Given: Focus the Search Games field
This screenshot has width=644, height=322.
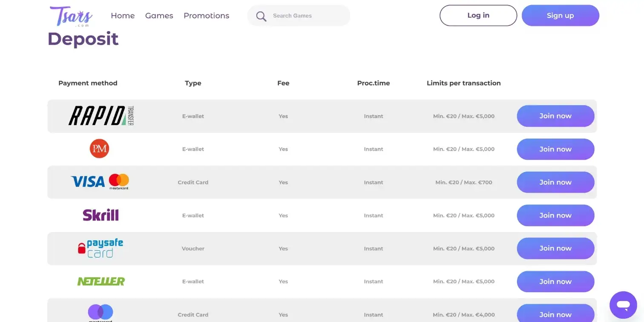Looking at the screenshot, I should point(299,16).
